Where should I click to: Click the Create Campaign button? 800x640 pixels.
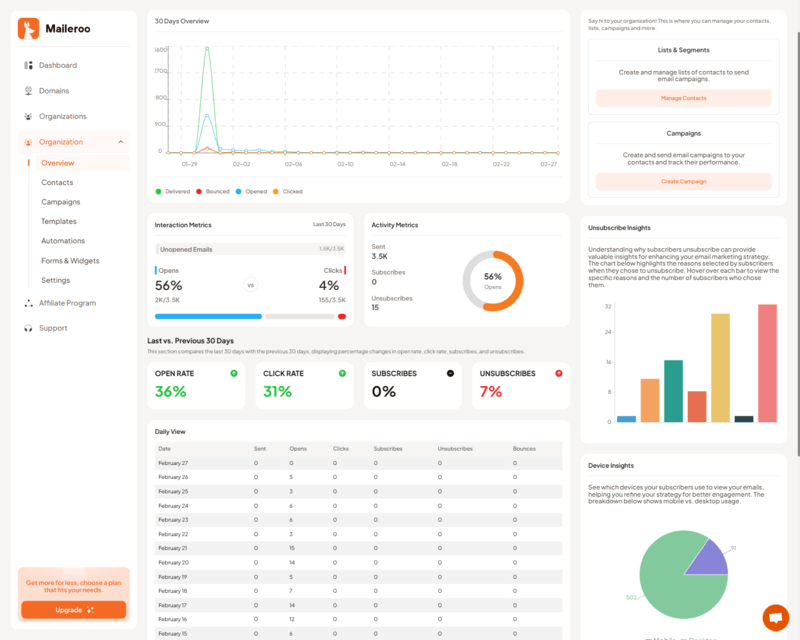[x=683, y=181]
